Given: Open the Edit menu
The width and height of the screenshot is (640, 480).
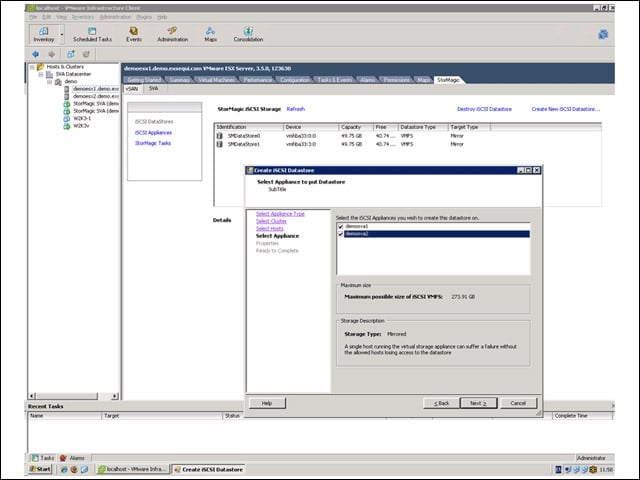Looking at the screenshot, I should click(47, 17).
